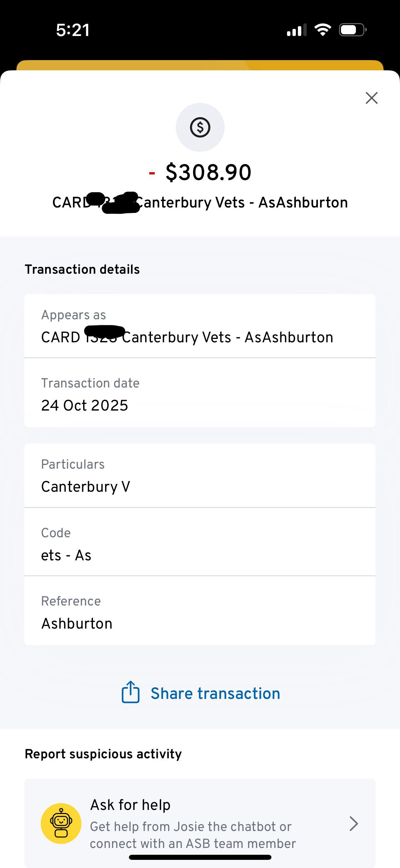The image size is (400, 868).
Task: Tap the 5:21 clock in status bar
Action: click(x=73, y=30)
